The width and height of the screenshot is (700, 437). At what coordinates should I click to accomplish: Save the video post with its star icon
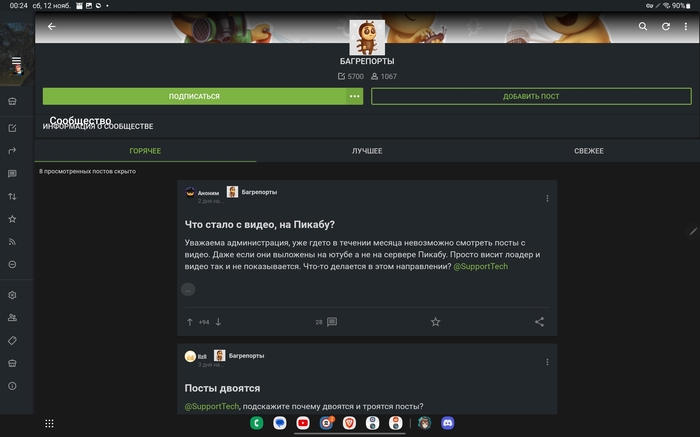436,322
